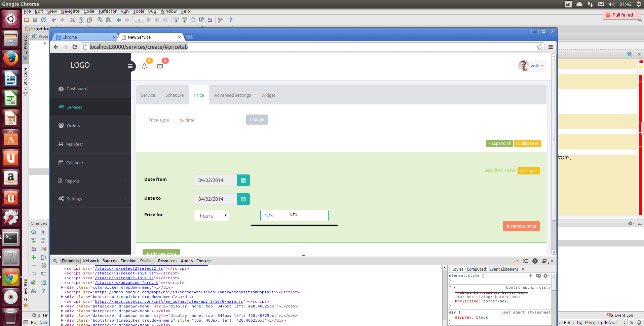Open the bootstrap.min.css:7 source link
This screenshot has width=644, height=326.
[528, 287]
